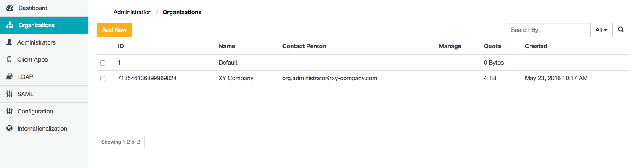Click the Client Apps mobile icon
Image resolution: width=644 pixels, height=168 pixels.
click(9, 60)
